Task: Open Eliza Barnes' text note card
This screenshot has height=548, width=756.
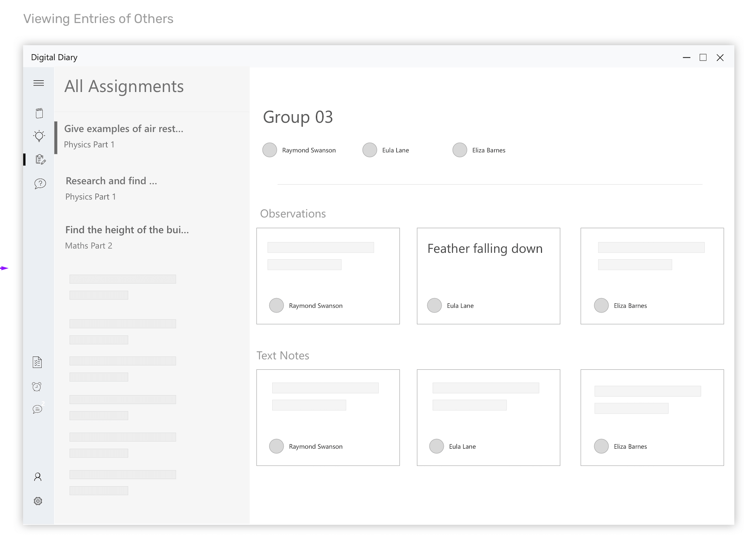Action: tap(652, 417)
